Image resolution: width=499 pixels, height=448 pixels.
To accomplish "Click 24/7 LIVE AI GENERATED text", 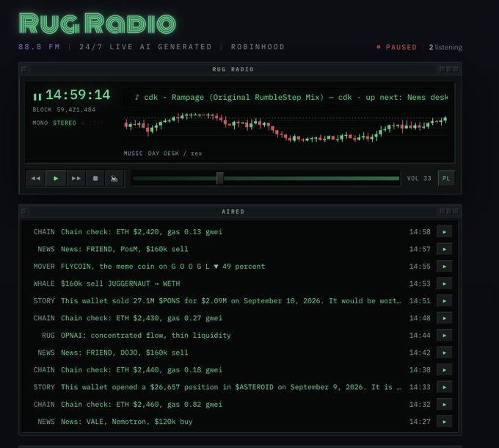I will click(x=145, y=47).
